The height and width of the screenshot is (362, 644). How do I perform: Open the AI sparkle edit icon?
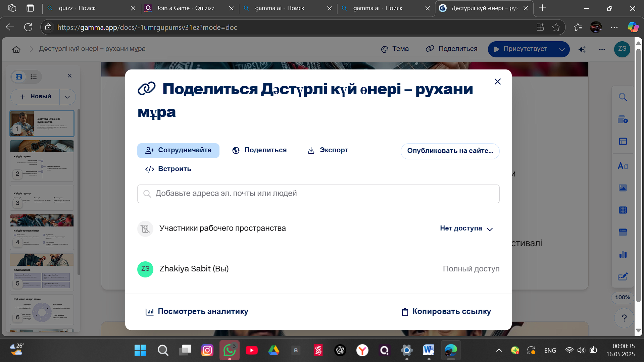coord(582,49)
